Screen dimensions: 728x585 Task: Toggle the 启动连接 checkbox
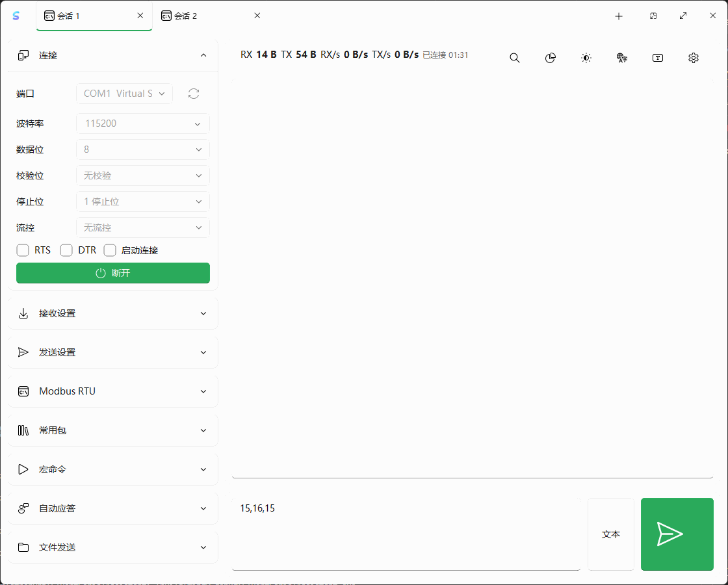[x=110, y=250]
